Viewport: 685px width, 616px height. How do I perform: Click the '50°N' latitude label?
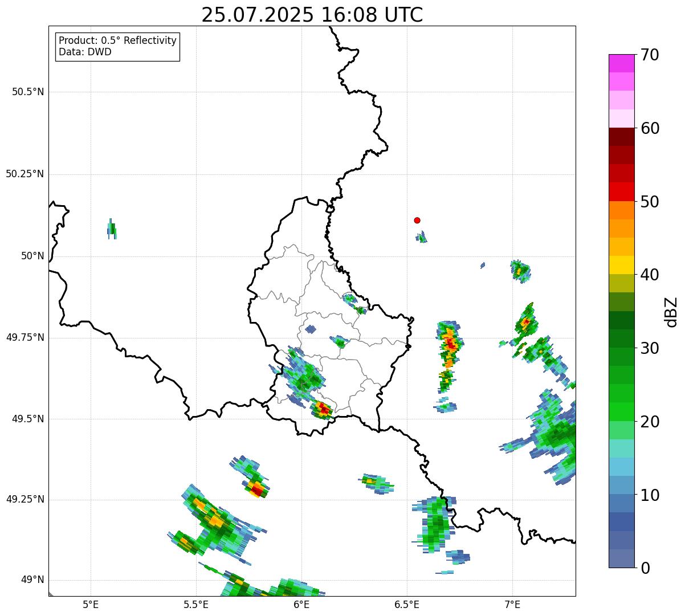click(x=32, y=256)
